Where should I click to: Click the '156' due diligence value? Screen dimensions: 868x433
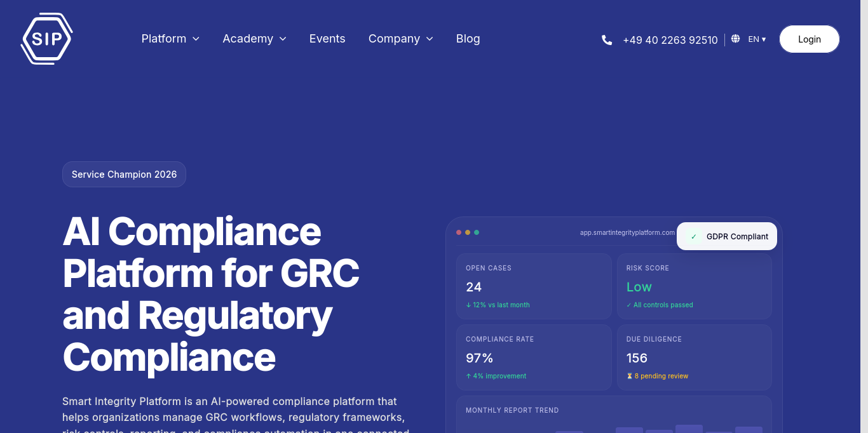point(637,358)
